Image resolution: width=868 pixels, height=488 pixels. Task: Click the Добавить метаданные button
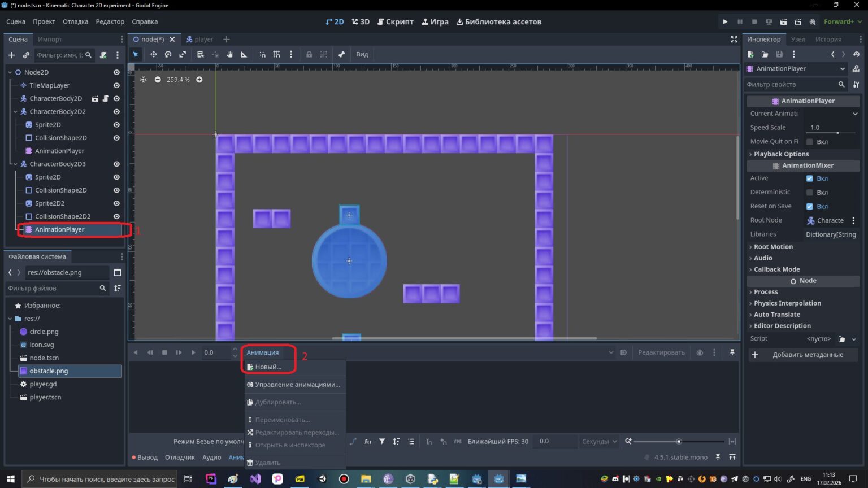[803, 355]
